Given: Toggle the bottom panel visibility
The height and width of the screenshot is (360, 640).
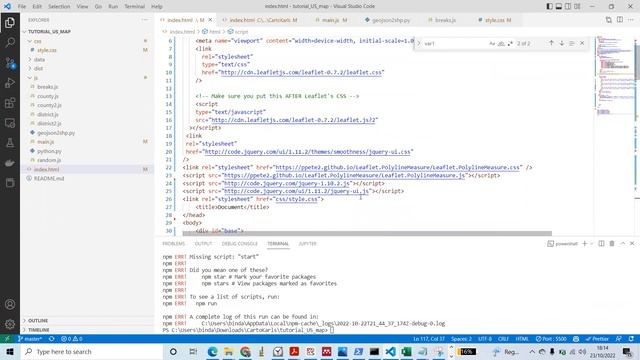Looking at the screenshot, I should click(559, 6).
